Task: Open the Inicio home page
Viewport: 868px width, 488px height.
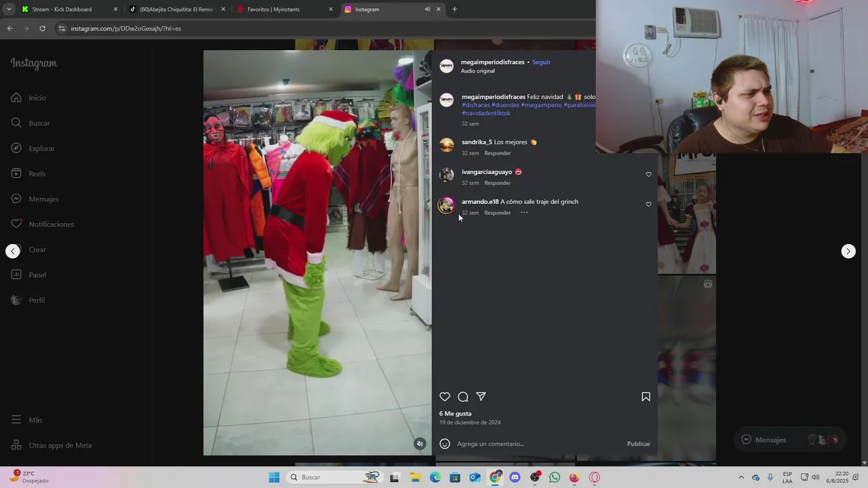Action: 28,98
